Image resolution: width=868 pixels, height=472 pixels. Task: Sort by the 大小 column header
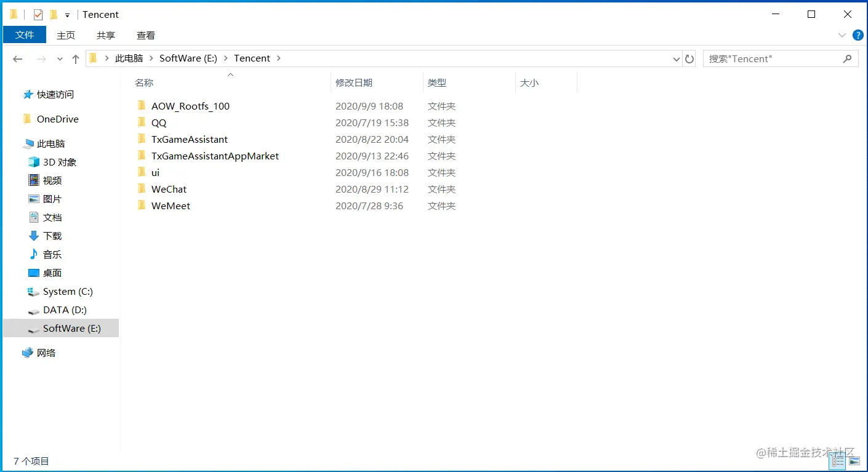[x=529, y=82]
